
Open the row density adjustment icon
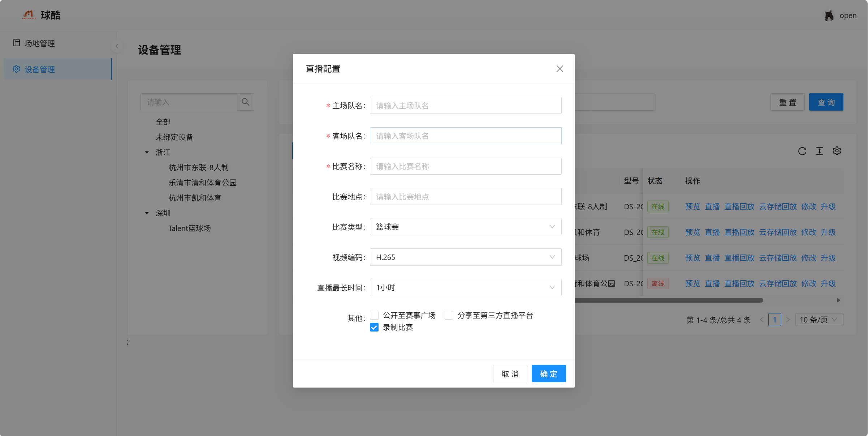tap(820, 151)
